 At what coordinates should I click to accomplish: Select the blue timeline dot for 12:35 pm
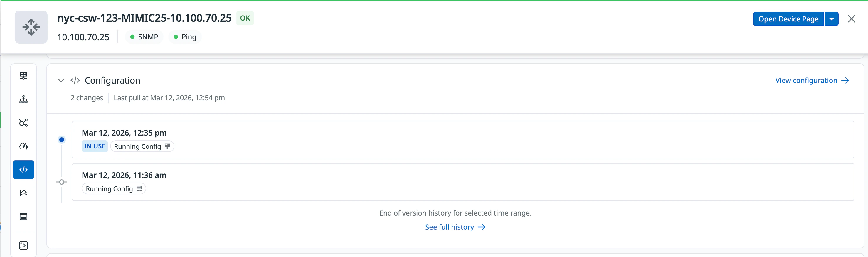(62, 140)
